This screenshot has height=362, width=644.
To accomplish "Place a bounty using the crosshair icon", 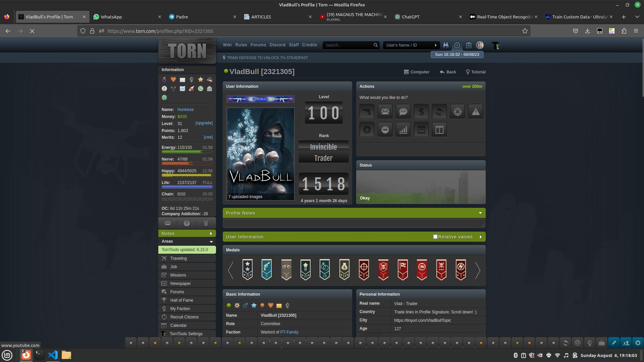I will (x=458, y=112).
